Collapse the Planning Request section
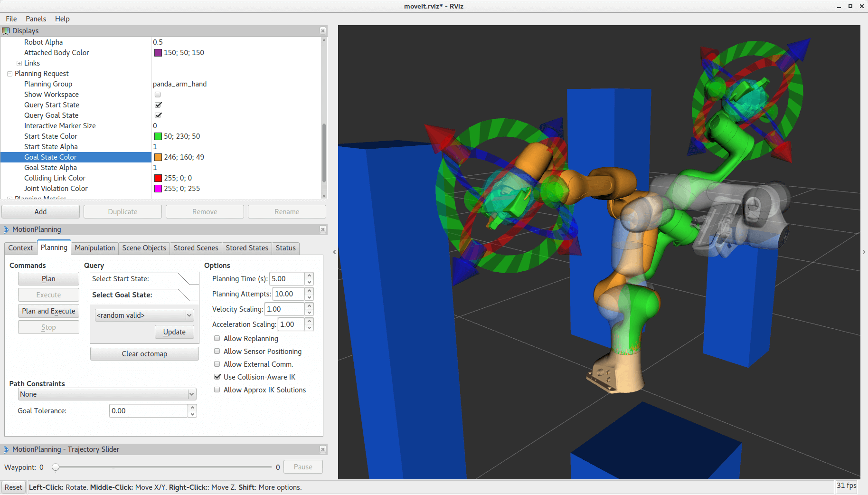 click(9, 74)
